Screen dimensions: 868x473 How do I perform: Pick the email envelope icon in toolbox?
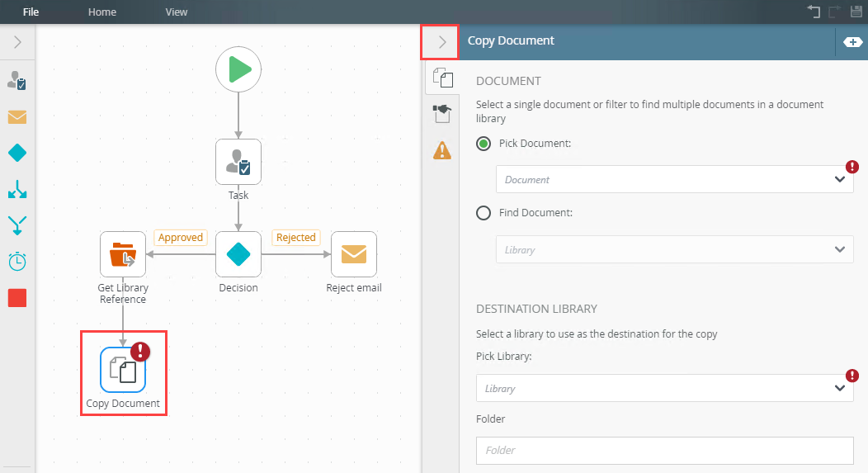(x=17, y=116)
